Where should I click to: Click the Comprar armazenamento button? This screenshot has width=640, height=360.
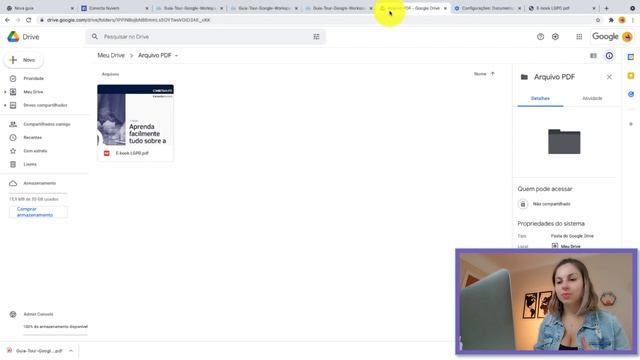(38, 212)
